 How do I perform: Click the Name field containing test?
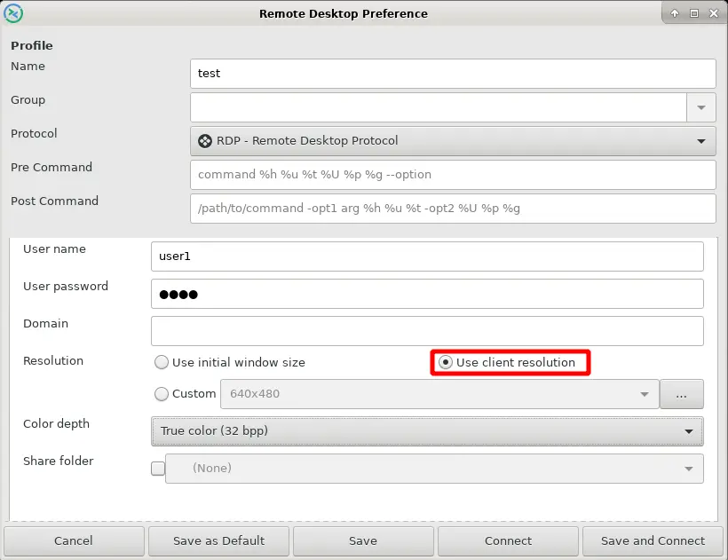coord(453,74)
